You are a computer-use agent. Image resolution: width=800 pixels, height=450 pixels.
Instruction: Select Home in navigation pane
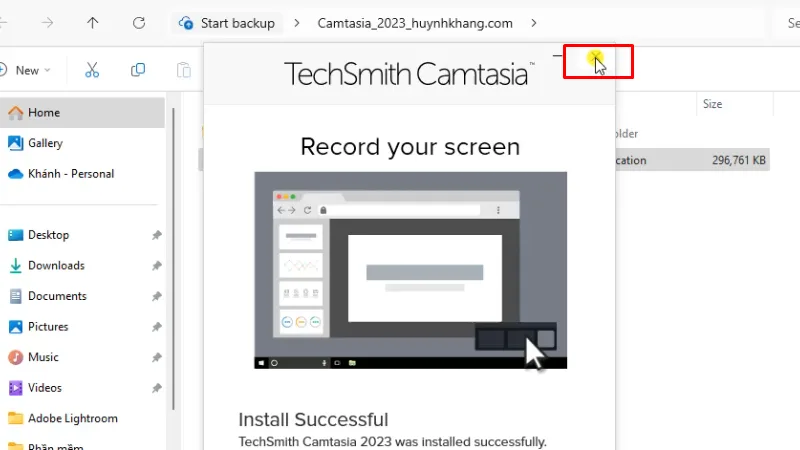[x=44, y=113]
